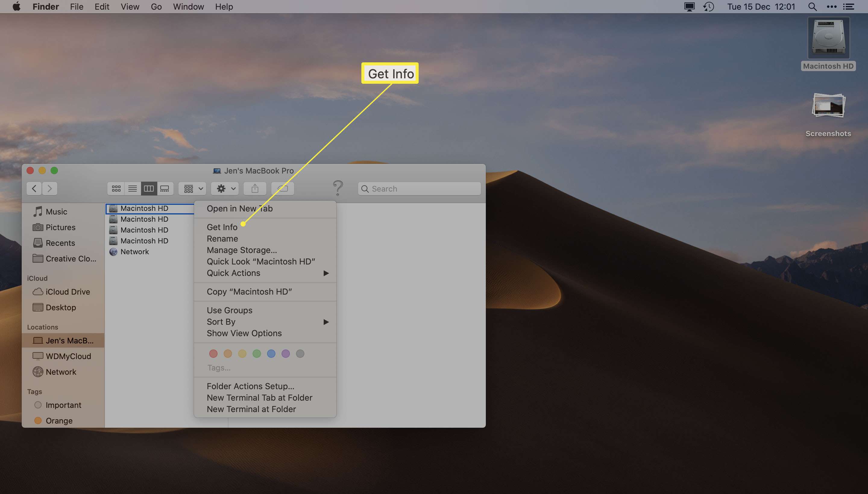This screenshot has height=494, width=868.
Task: Select Open in New Tab option
Action: tap(240, 208)
